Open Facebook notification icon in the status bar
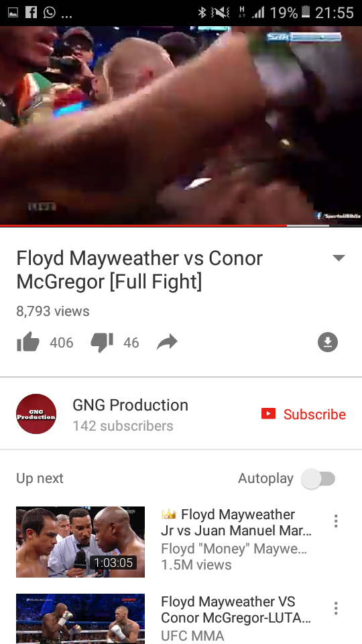 tap(32, 12)
